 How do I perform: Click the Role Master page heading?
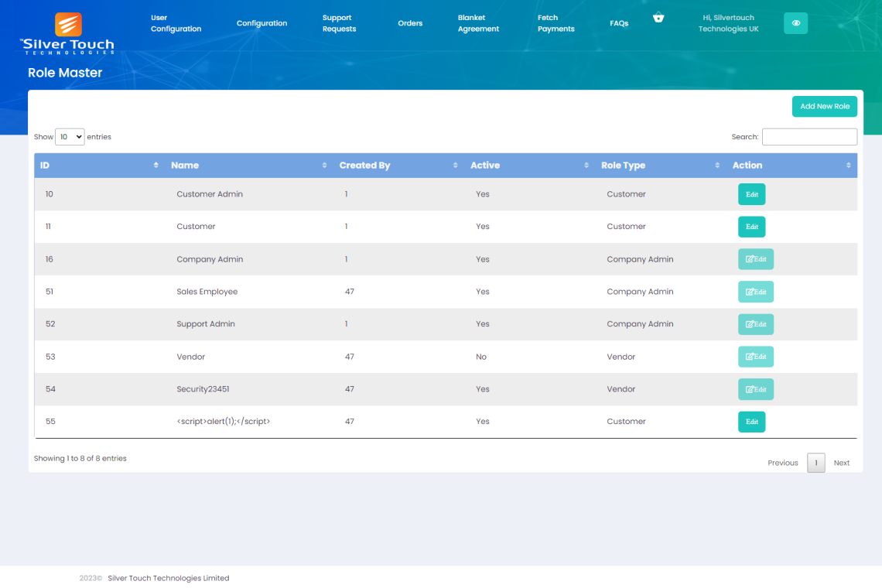tap(65, 73)
